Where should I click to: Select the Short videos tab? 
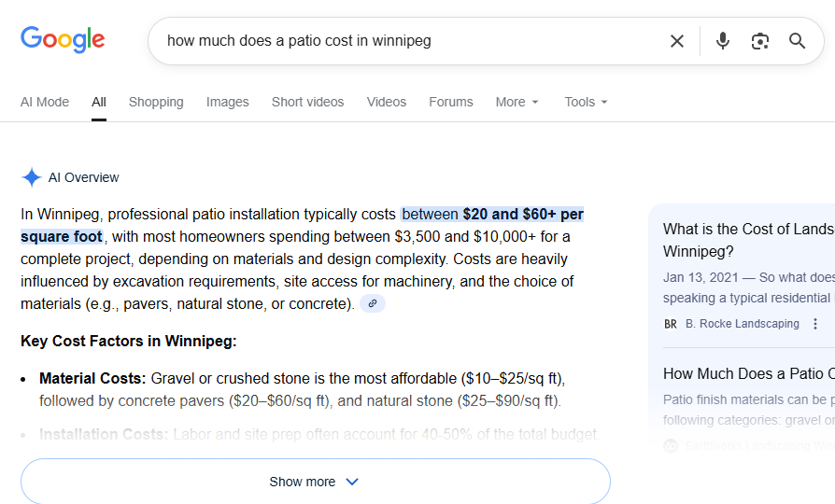(307, 102)
